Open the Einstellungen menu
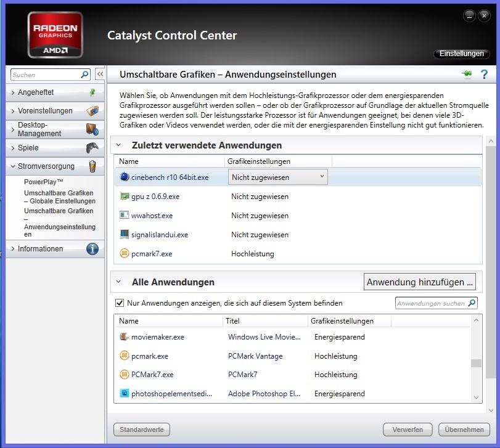Viewport: 500px width, 448px height. 461,54
